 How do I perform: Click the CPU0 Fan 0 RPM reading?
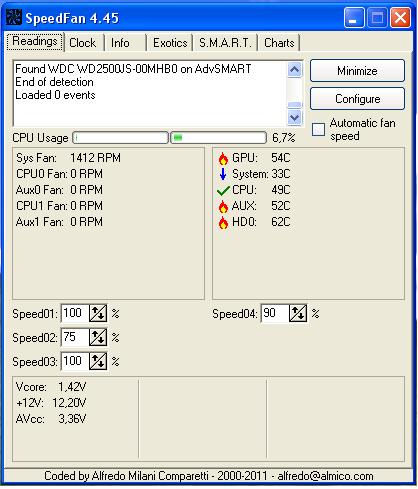(x=59, y=174)
